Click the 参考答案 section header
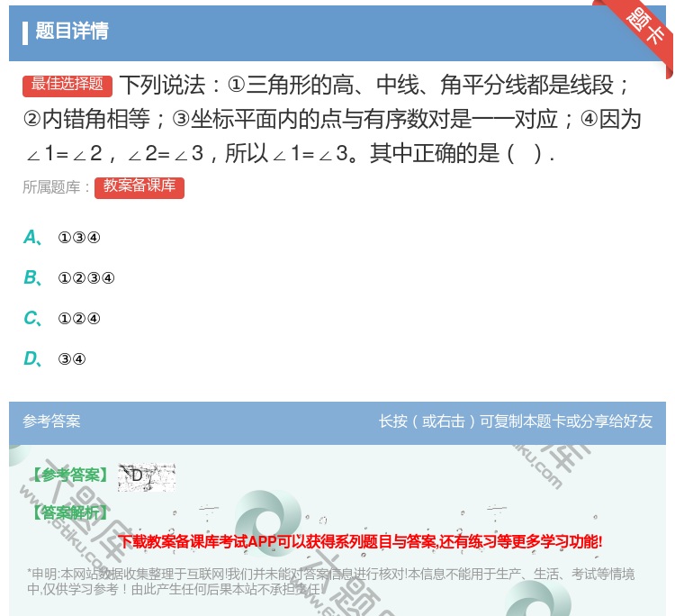This screenshot has width=675, height=616. (x=51, y=421)
